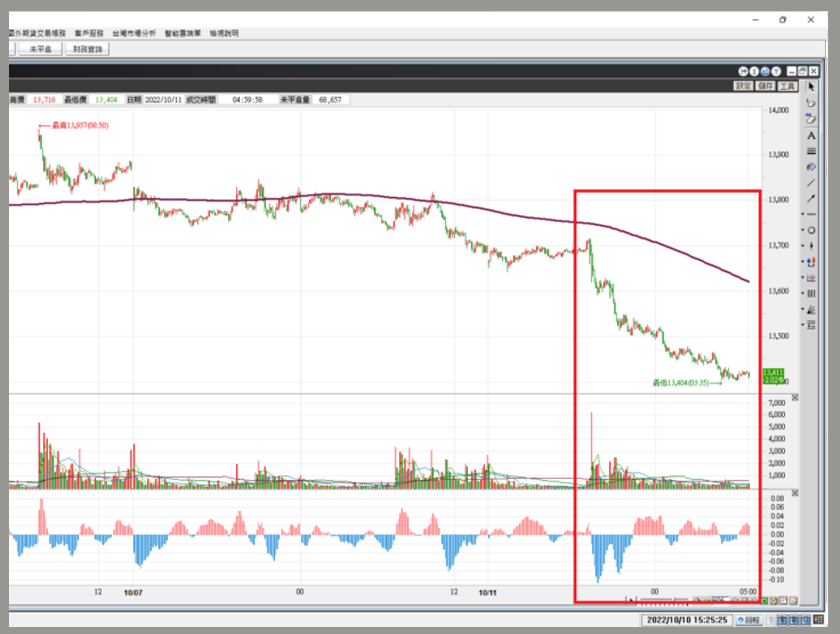Expand up-down arrow marker options arrow
This screenshot has height=634, width=840.
point(803,246)
